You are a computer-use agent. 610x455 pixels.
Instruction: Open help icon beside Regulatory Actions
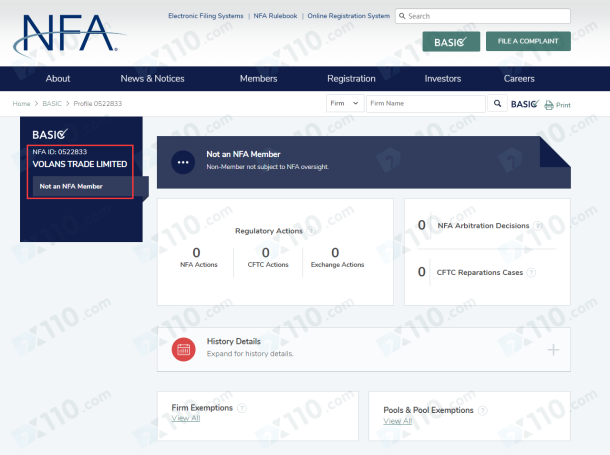tap(311, 231)
